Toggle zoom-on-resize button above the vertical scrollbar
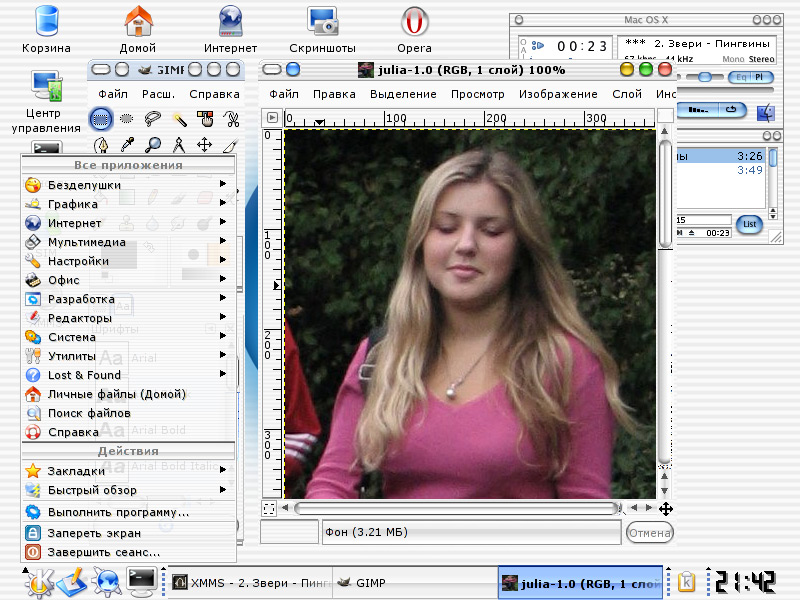This screenshot has width=800, height=600. pos(665,115)
